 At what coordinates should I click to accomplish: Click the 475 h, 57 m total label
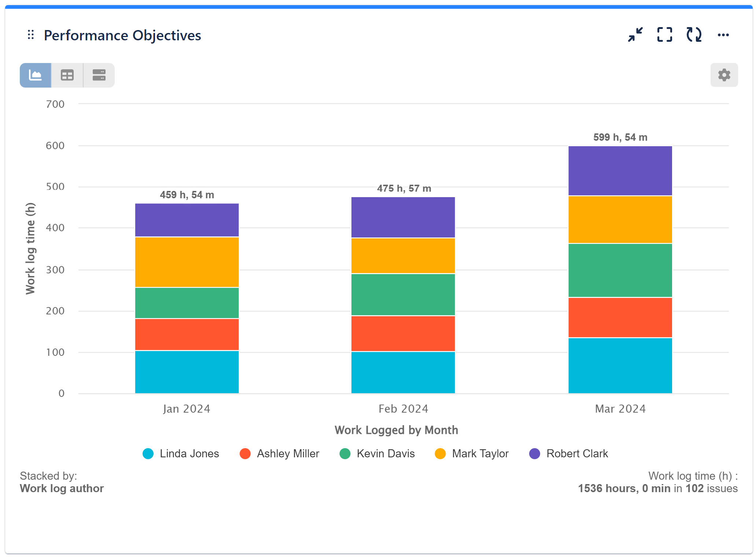tap(403, 188)
